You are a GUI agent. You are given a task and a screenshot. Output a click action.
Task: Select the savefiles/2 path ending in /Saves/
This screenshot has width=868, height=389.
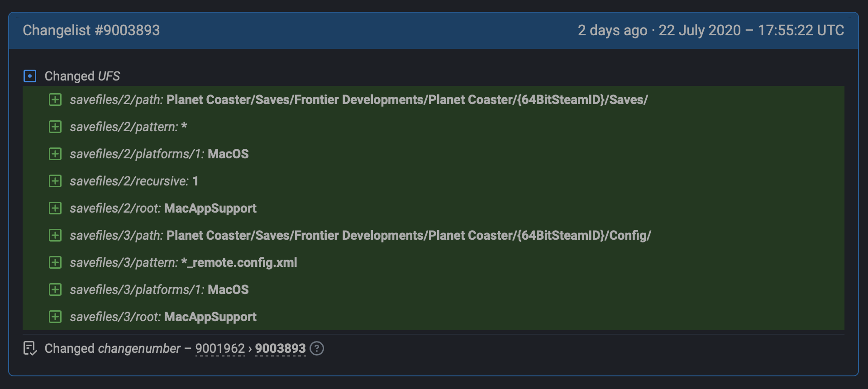coord(407,100)
